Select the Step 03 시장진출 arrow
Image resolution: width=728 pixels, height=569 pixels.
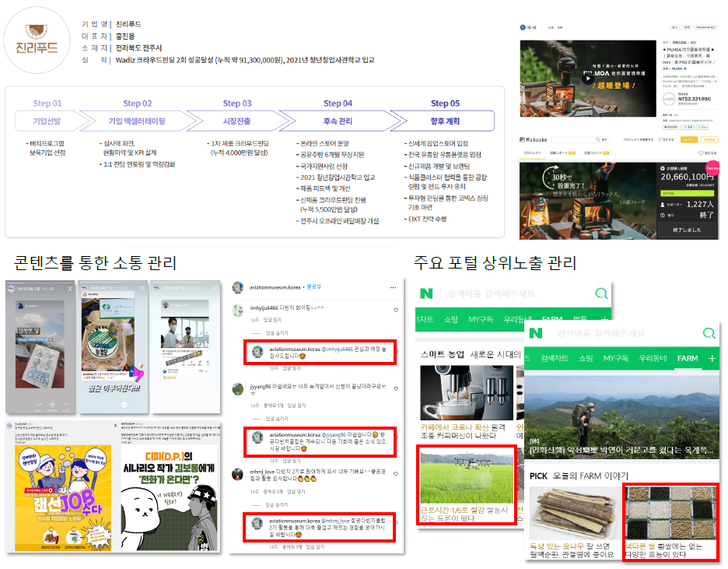236,121
